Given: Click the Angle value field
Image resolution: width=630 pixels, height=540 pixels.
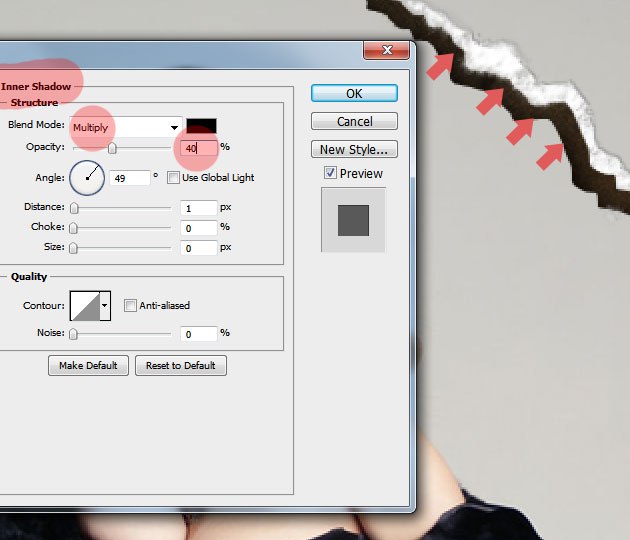Looking at the screenshot, I should tap(130, 178).
